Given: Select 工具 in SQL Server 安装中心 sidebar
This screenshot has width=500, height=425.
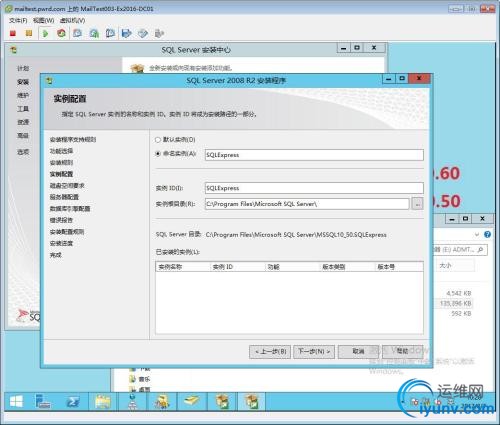Looking at the screenshot, I should pos(23,109).
